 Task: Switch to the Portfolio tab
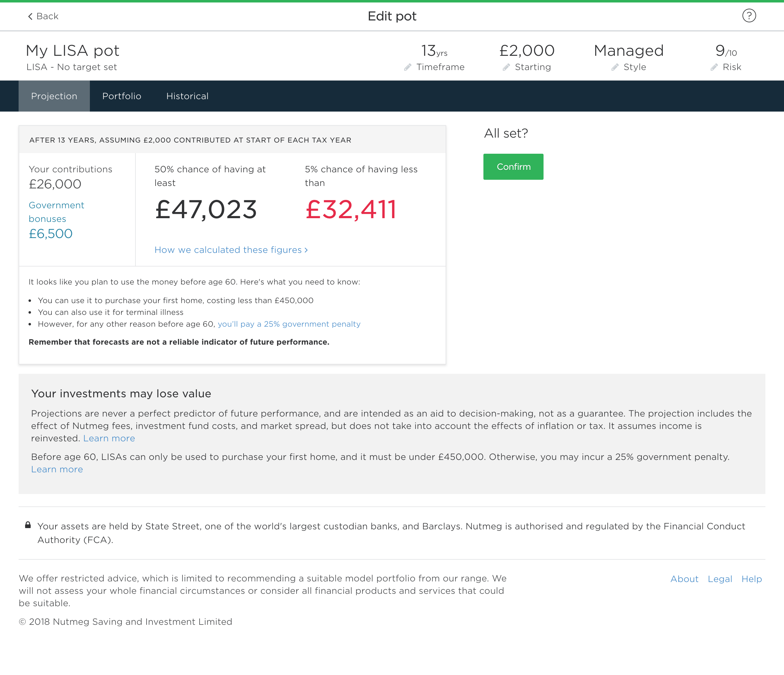(x=121, y=96)
